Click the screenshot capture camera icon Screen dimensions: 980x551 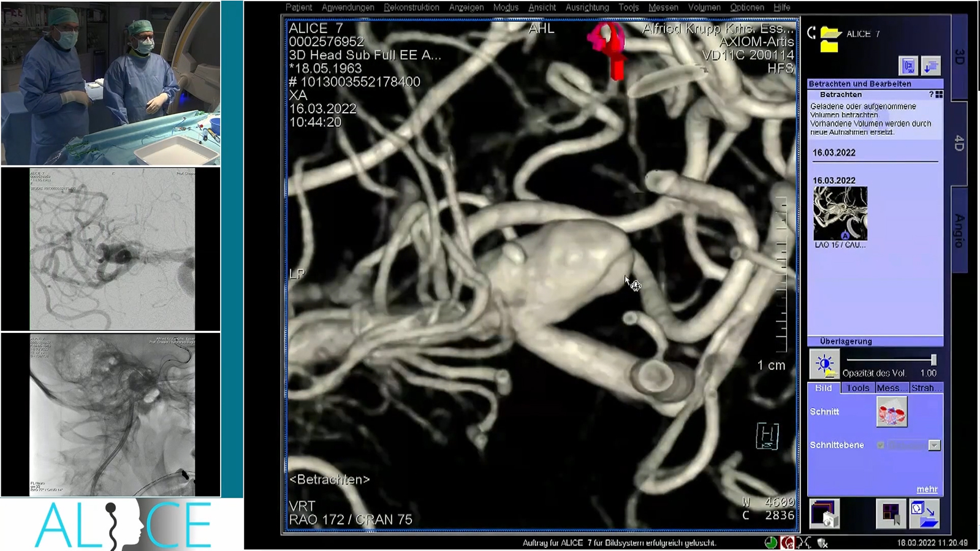[x=824, y=514]
